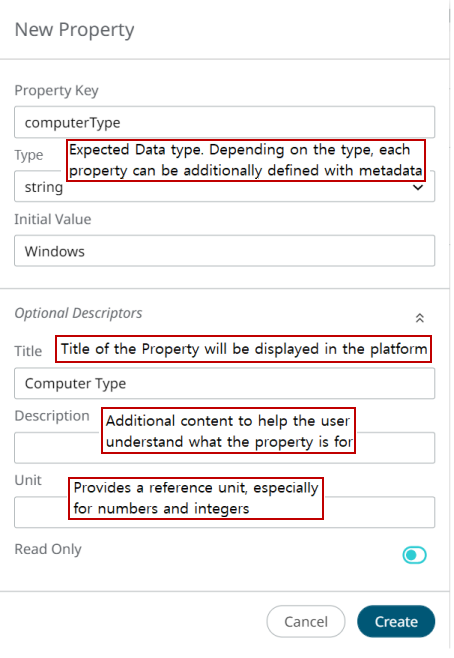Click the Optional Descriptors section heading
454x658 pixels.
coord(78,313)
